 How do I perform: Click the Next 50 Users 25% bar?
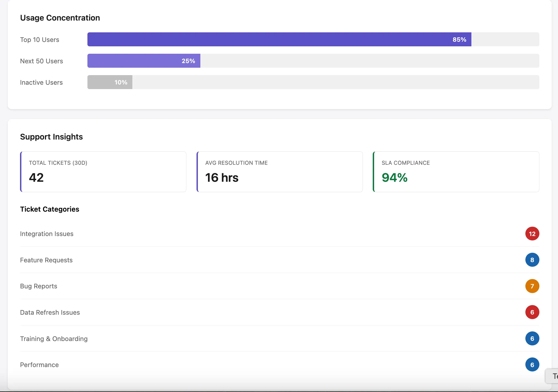click(x=144, y=61)
